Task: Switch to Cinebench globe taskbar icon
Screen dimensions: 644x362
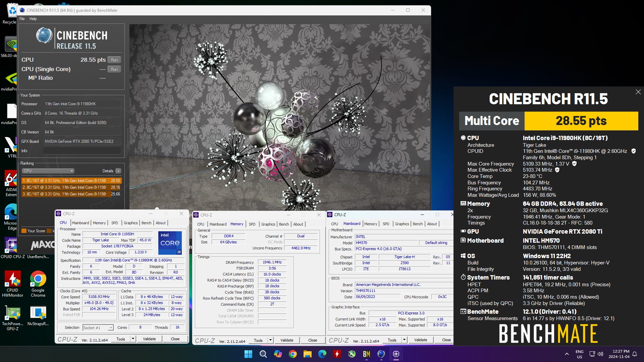Action: coord(381,354)
